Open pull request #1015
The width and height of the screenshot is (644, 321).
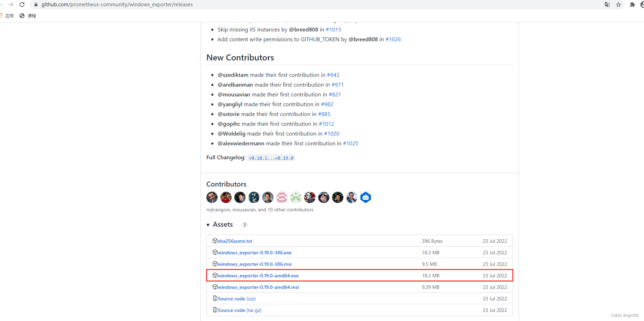pyautogui.click(x=334, y=30)
